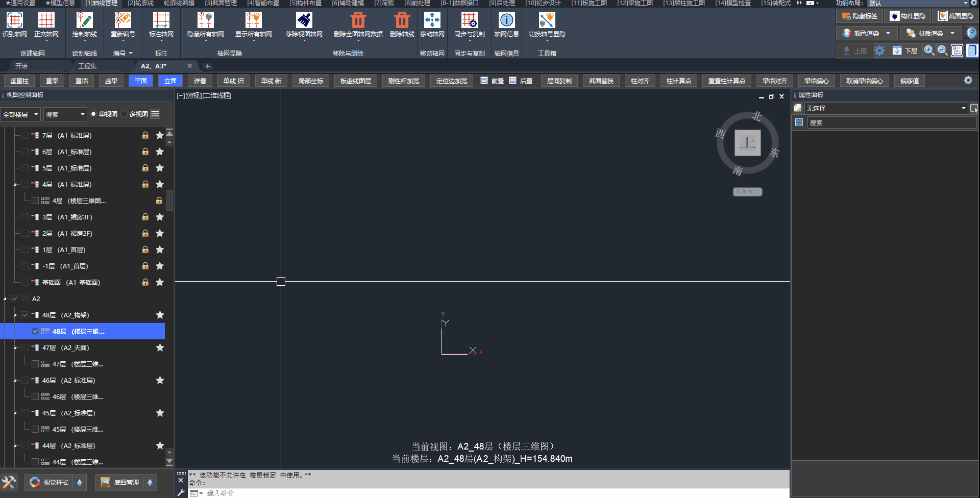Toggle the checkbox for 47层 (A2_天面)
The image size is (980, 498).
[25, 347]
